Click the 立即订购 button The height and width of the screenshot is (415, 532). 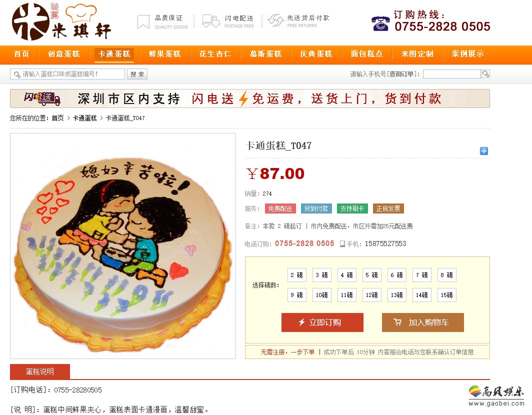tap(322, 322)
